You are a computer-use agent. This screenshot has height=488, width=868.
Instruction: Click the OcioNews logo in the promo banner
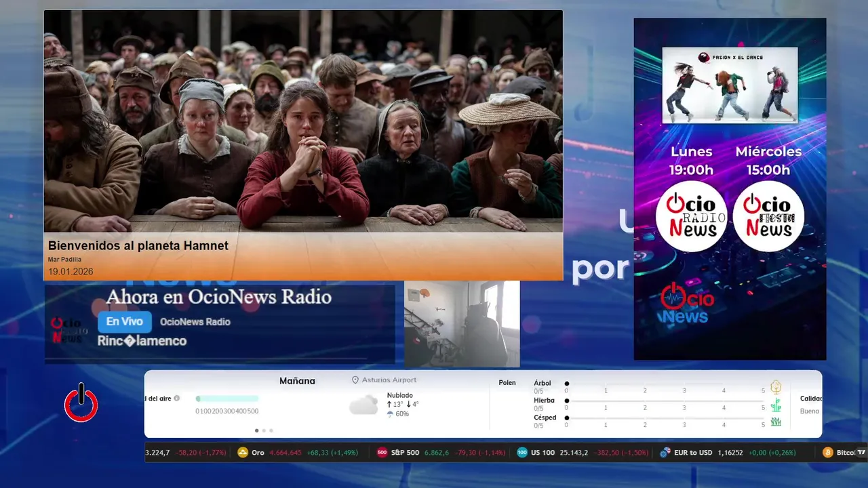coord(686,303)
